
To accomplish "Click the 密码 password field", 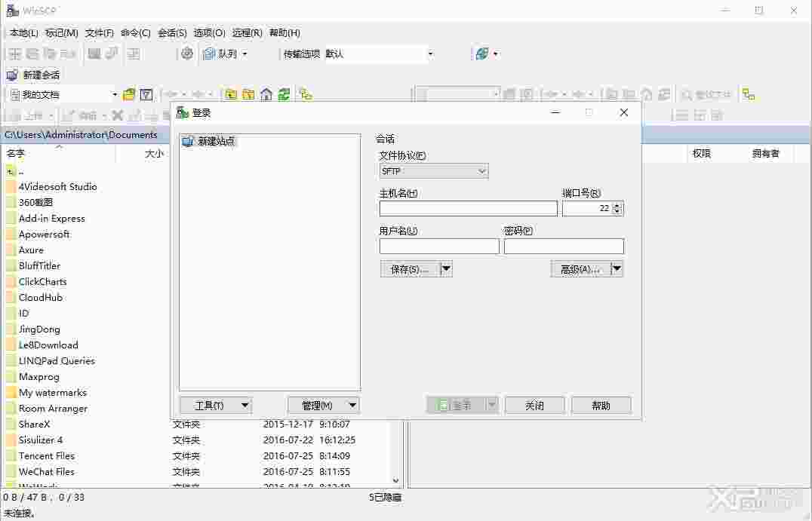I will tap(564, 247).
